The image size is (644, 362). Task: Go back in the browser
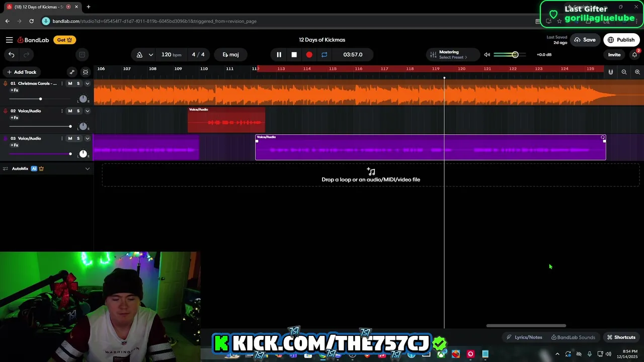pyautogui.click(x=7, y=21)
